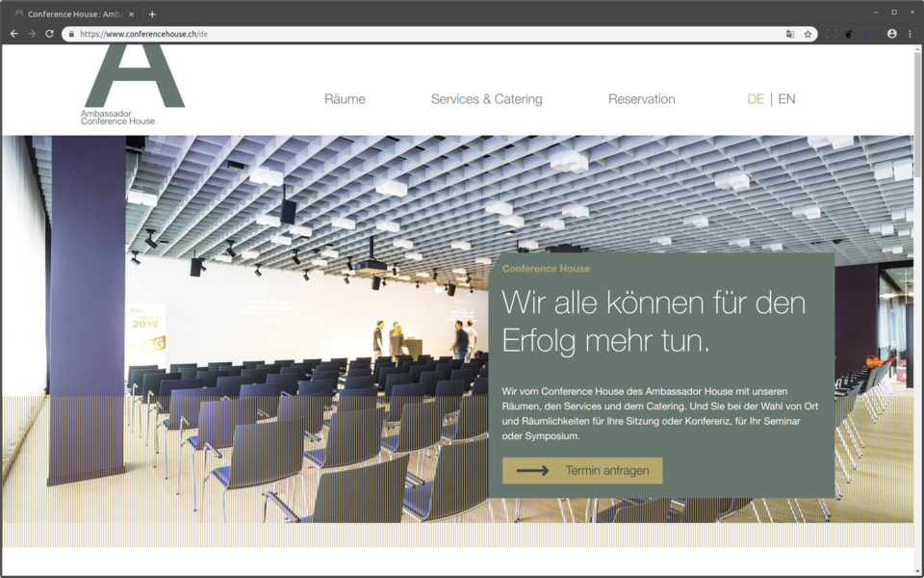
Task: Open the Räume menu
Action: pyautogui.click(x=345, y=99)
